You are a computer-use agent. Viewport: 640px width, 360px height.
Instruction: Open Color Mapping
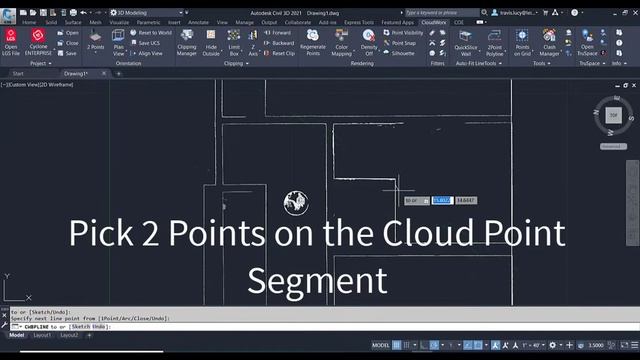click(341, 42)
